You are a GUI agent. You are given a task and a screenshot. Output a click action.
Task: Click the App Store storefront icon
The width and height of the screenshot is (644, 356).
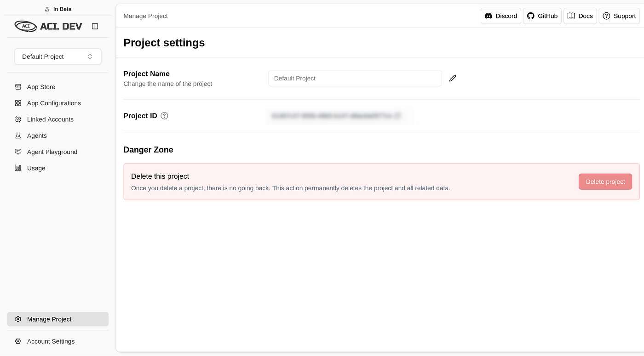pos(18,87)
